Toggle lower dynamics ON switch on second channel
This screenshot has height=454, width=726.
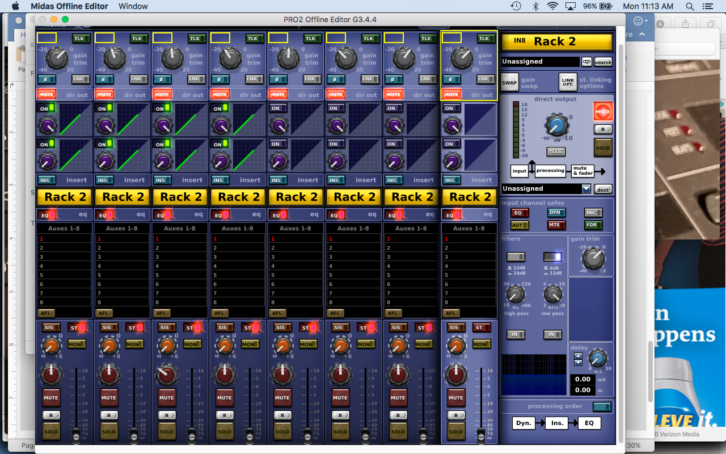[x=104, y=144]
